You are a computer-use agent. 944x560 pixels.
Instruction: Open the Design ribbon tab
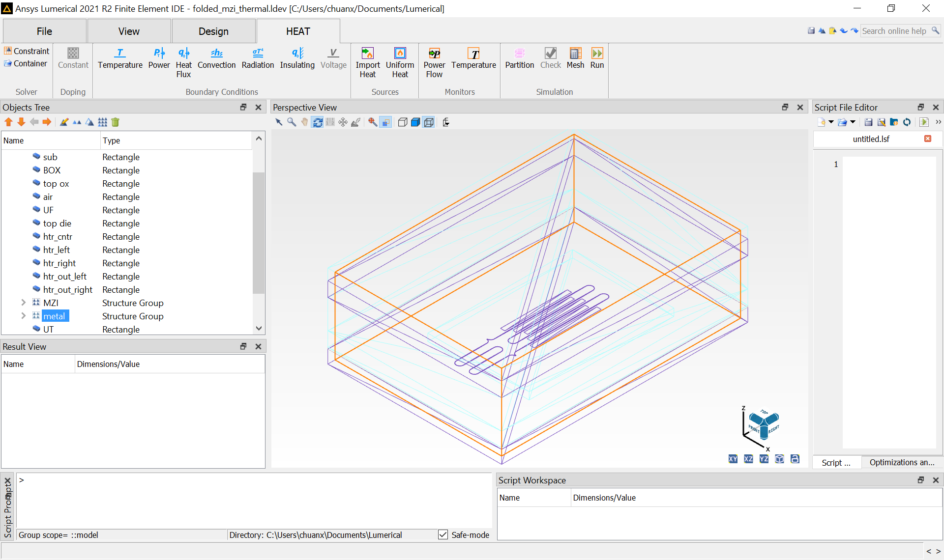coord(213,31)
